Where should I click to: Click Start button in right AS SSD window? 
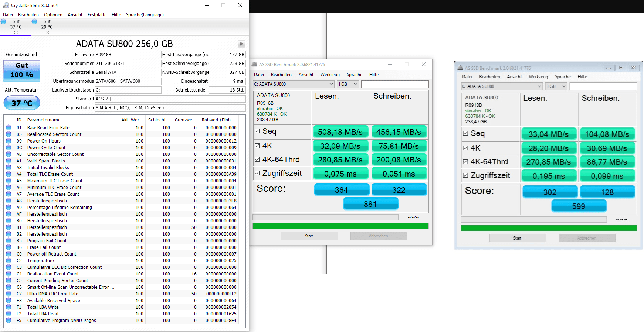pyautogui.click(x=518, y=238)
